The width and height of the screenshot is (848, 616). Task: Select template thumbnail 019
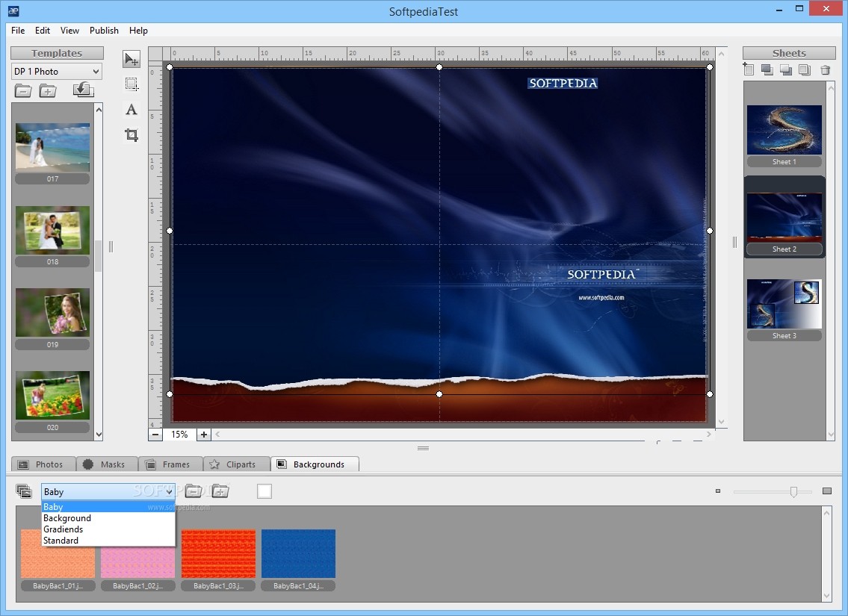click(x=52, y=312)
